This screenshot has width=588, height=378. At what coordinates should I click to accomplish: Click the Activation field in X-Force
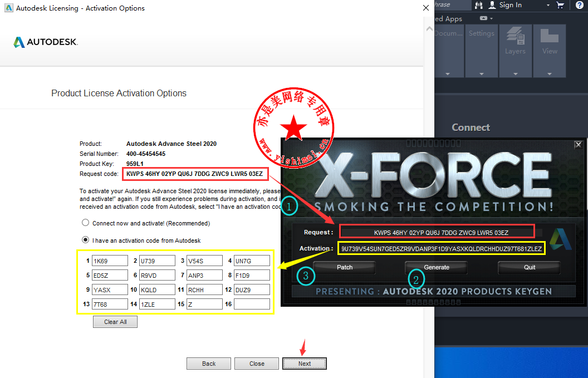point(442,249)
